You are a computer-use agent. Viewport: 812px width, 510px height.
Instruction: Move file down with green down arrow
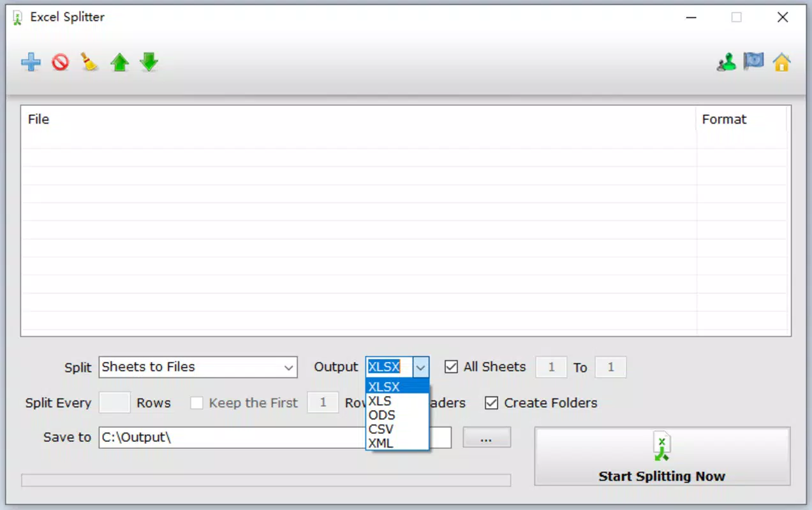(x=149, y=62)
